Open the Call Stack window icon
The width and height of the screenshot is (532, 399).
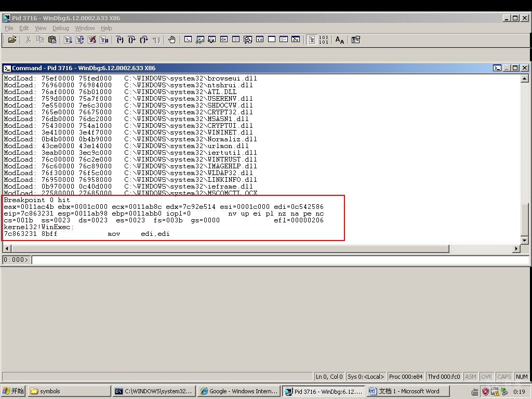[x=248, y=39]
